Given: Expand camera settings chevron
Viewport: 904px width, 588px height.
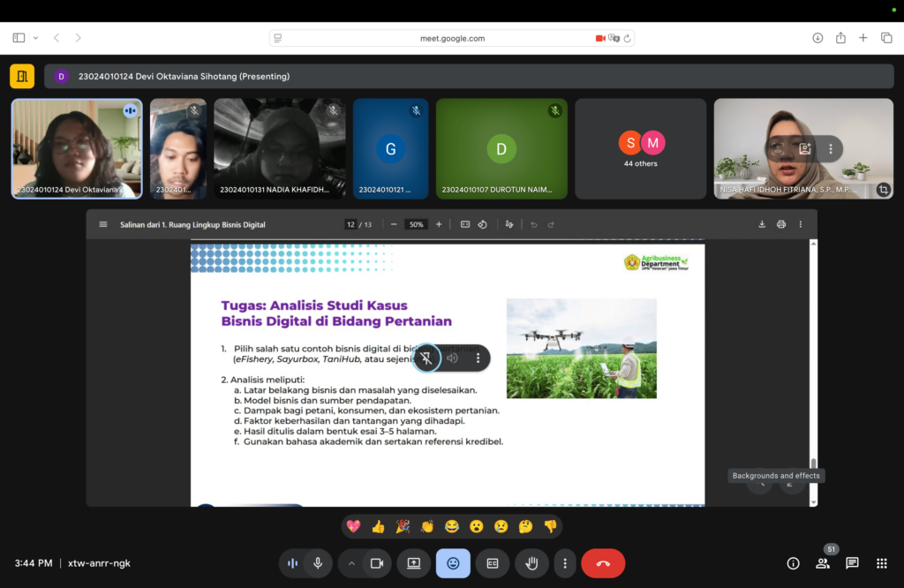Looking at the screenshot, I should point(351,563).
